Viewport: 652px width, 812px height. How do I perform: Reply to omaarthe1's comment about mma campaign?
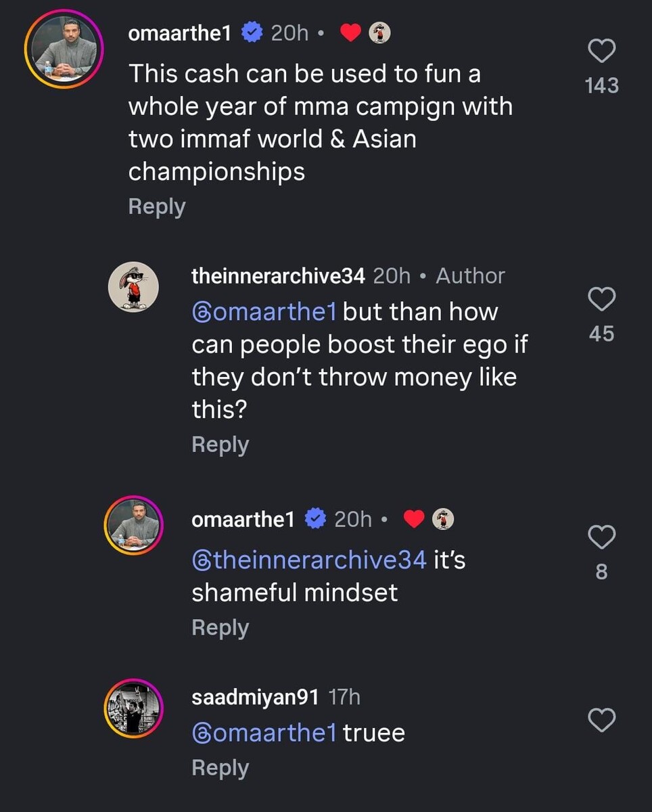click(x=156, y=207)
